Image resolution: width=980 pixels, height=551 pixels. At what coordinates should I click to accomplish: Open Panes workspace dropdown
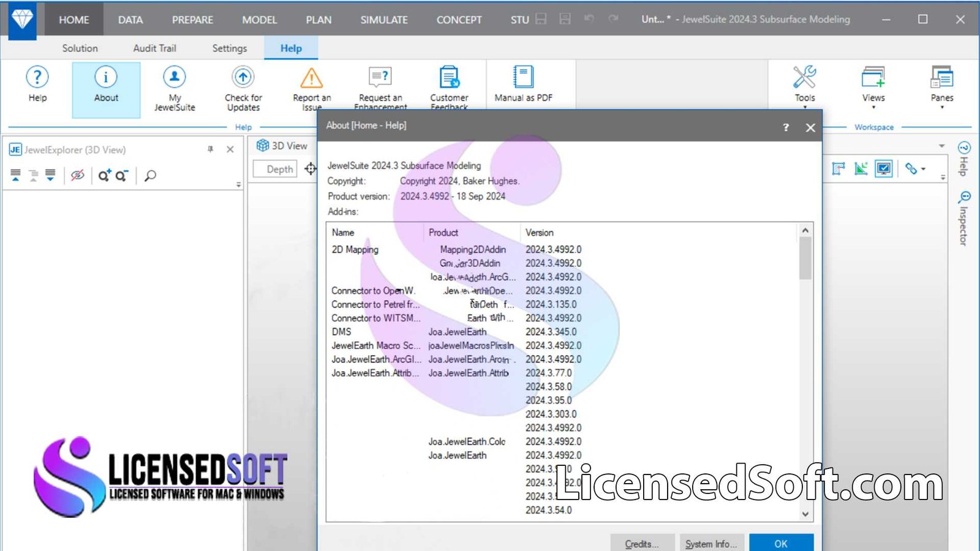[941, 87]
